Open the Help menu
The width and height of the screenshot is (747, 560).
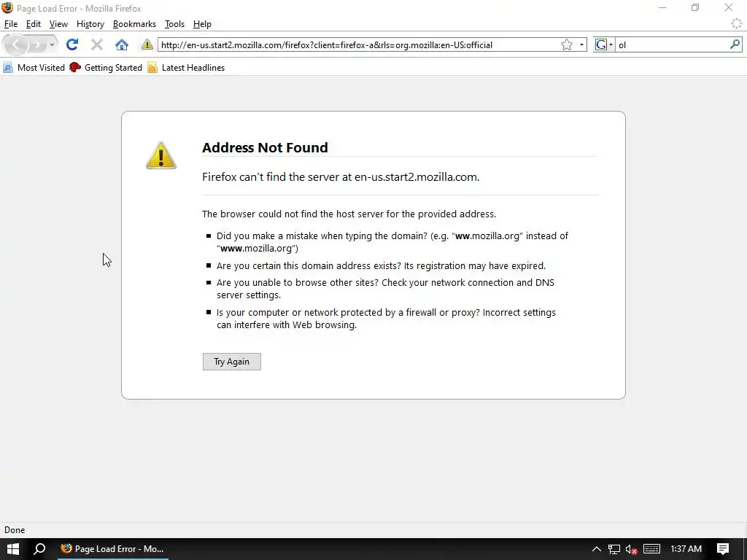coord(202,24)
